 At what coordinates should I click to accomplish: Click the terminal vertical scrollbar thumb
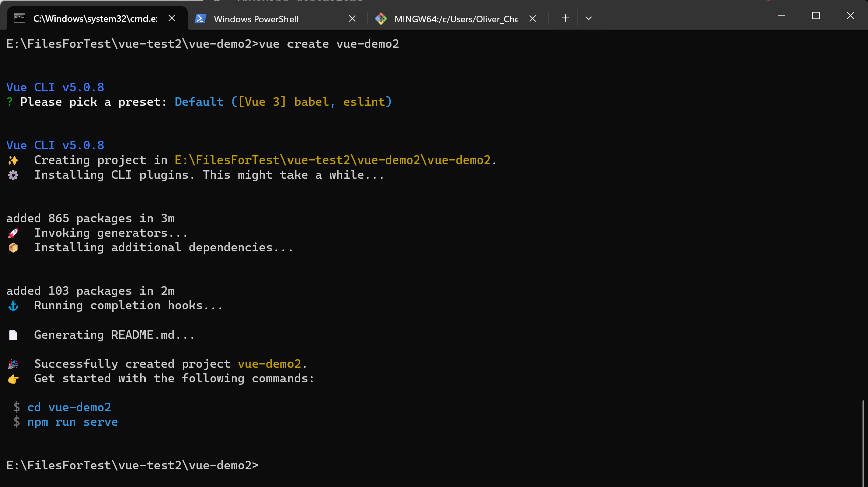pos(863,443)
